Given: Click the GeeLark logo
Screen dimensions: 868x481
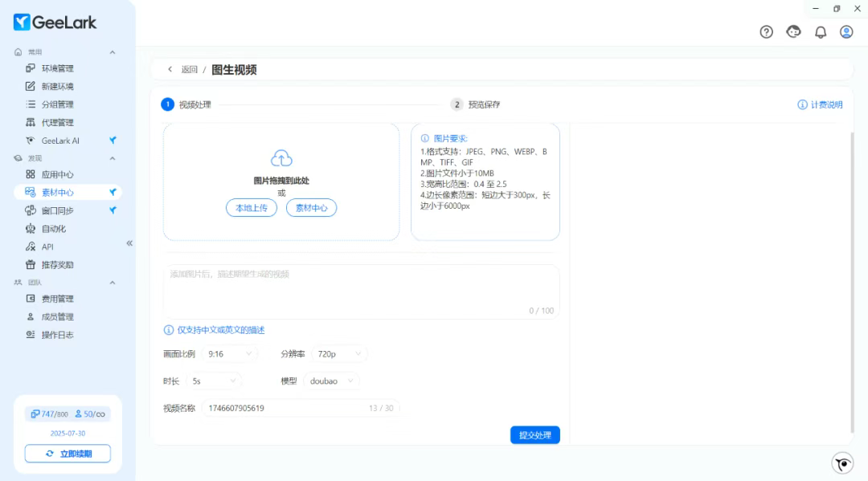Looking at the screenshot, I should pos(55,22).
